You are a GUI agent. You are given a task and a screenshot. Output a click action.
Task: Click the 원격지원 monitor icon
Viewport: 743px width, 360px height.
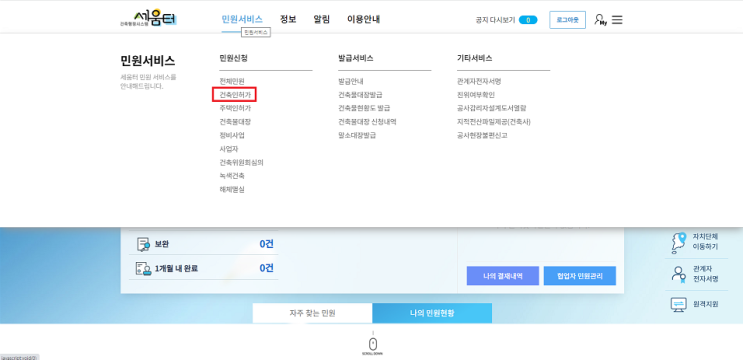679,304
